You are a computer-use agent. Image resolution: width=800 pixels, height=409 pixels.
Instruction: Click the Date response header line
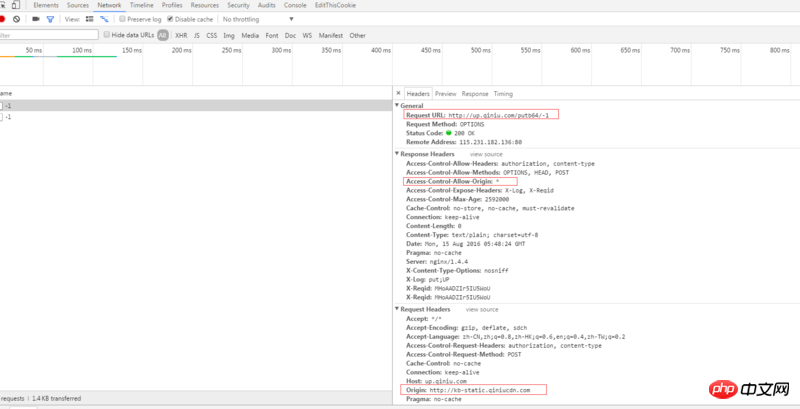click(465, 243)
